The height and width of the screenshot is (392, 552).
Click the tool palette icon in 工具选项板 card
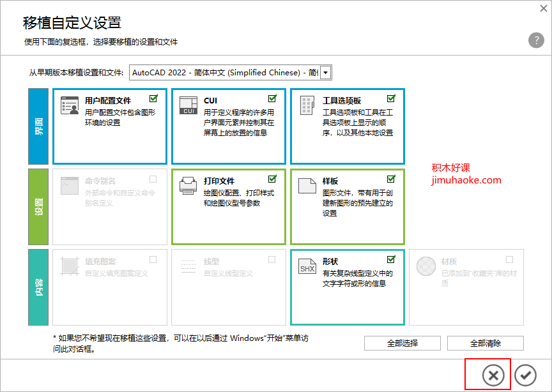[x=307, y=105]
